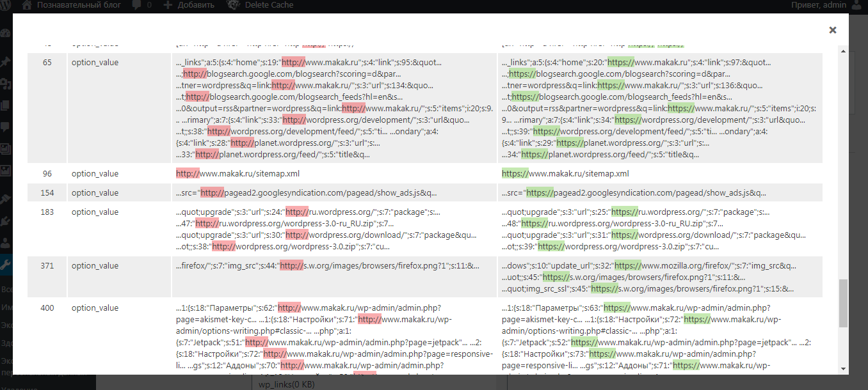The image size is (868, 390).
Task: Click new https://ru.wordpress.org/wordpress-3.0-ru_RU.zip line
Action: (613, 223)
